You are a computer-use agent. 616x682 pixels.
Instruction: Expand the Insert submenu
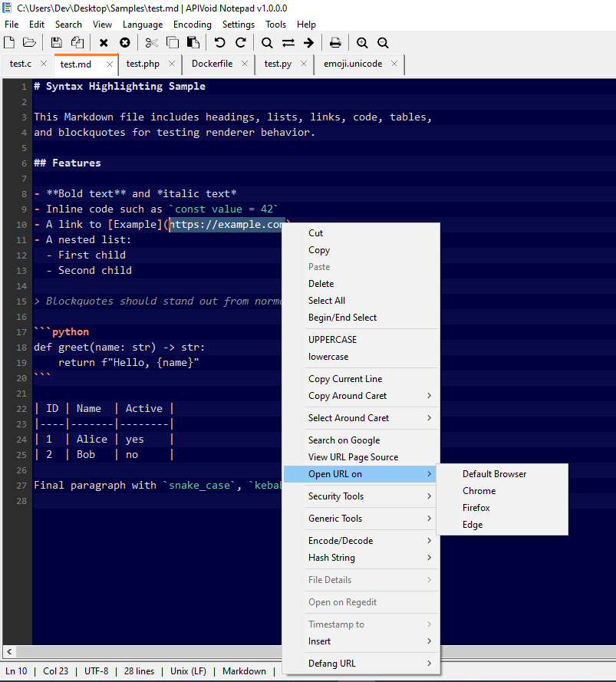[x=361, y=641]
